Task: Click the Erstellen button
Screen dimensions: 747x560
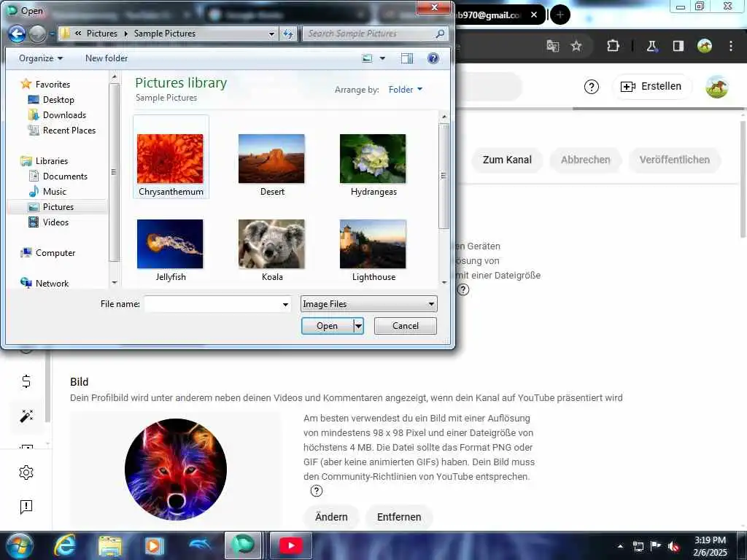Action: [651, 87]
